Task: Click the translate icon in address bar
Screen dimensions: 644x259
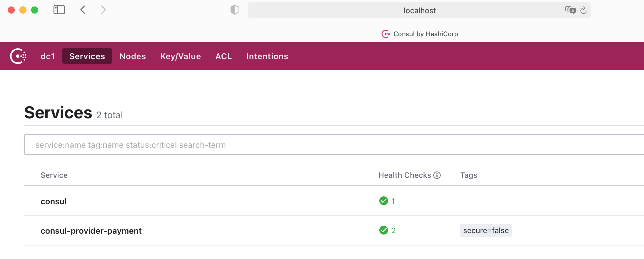Action: (570, 10)
